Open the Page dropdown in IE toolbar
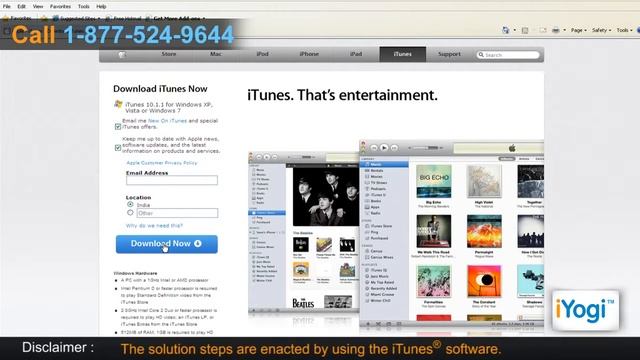Viewport: 640px width, 360px height. (578, 30)
